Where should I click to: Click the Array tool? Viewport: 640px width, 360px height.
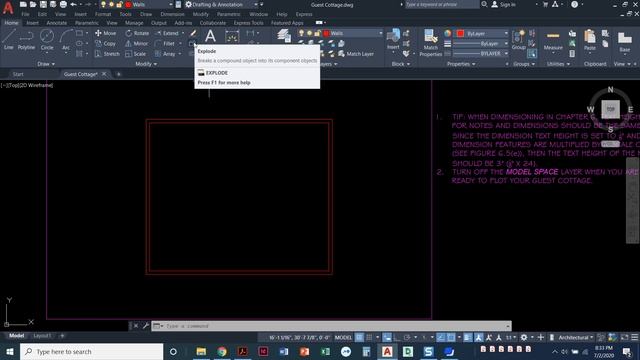[x=165, y=53]
